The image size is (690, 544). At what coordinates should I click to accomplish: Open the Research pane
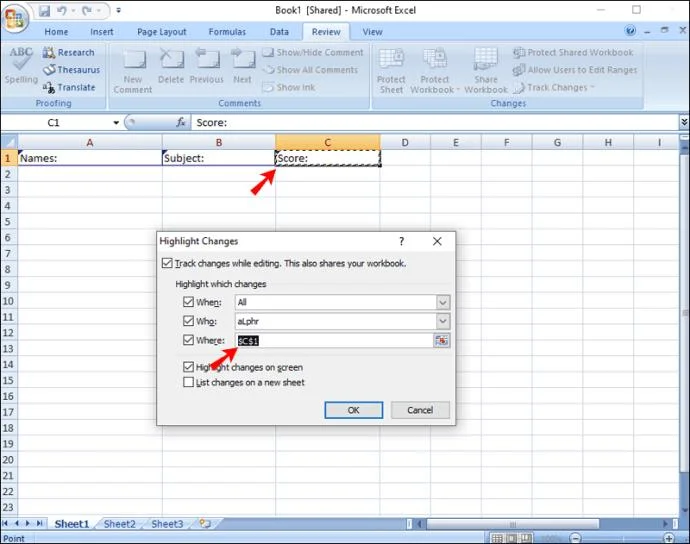click(69, 52)
